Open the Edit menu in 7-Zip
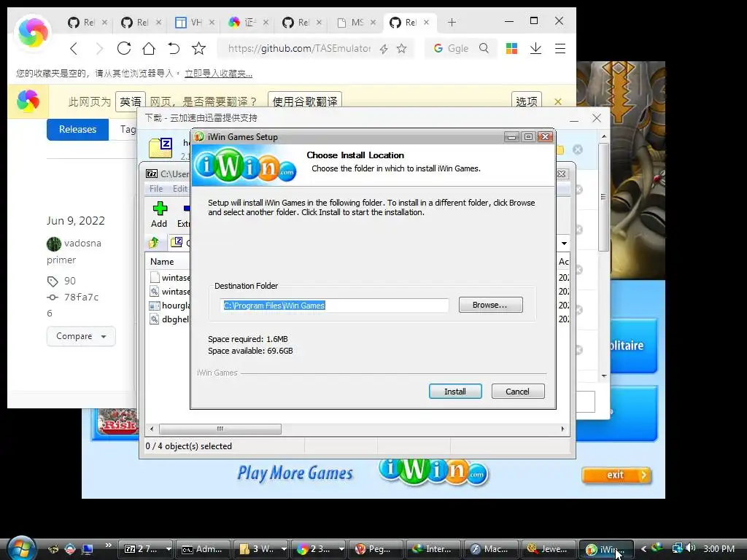The height and width of the screenshot is (560, 747). (x=179, y=189)
